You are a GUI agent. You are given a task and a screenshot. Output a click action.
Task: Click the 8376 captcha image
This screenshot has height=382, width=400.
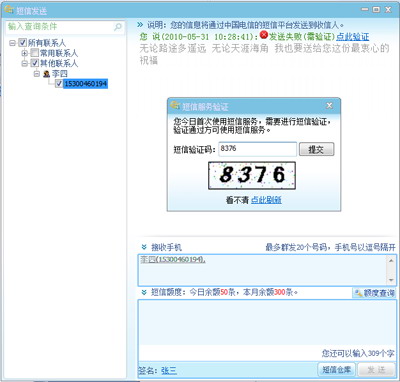252,175
